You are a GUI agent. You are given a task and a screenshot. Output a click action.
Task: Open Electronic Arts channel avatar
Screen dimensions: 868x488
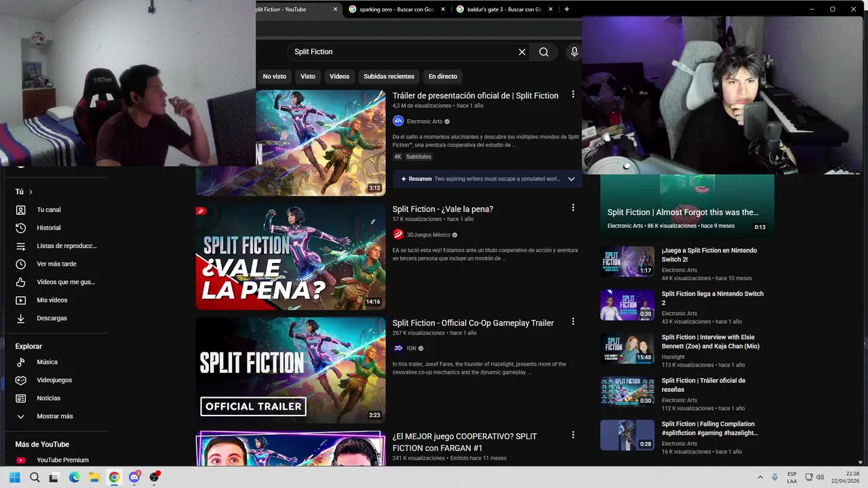[x=398, y=121]
